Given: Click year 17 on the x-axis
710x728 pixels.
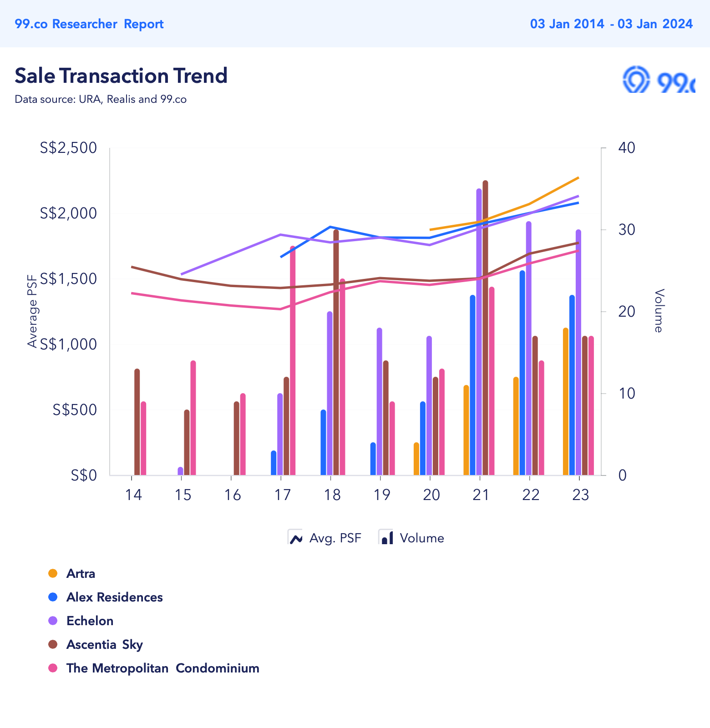Looking at the screenshot, I should (282, 495).
